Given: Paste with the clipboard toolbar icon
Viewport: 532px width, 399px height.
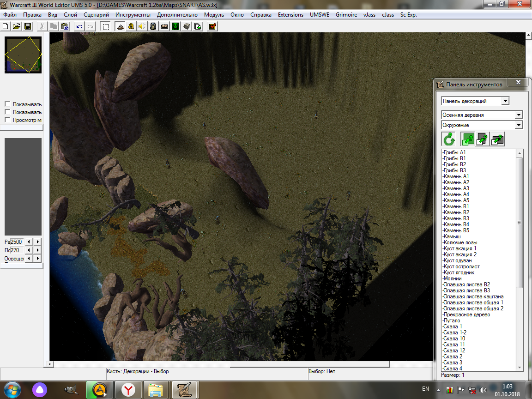Looking at the screenshot, I should click(65, 26).
